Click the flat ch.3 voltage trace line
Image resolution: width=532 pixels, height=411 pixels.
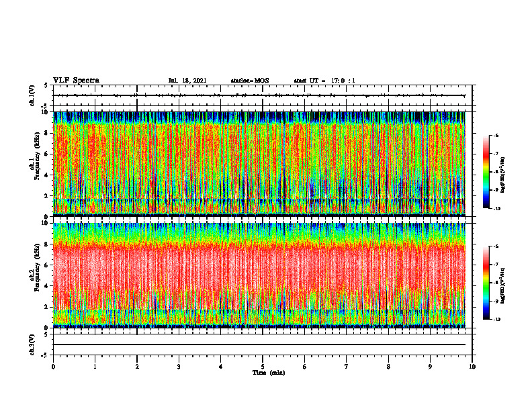(x=259, y=345)
